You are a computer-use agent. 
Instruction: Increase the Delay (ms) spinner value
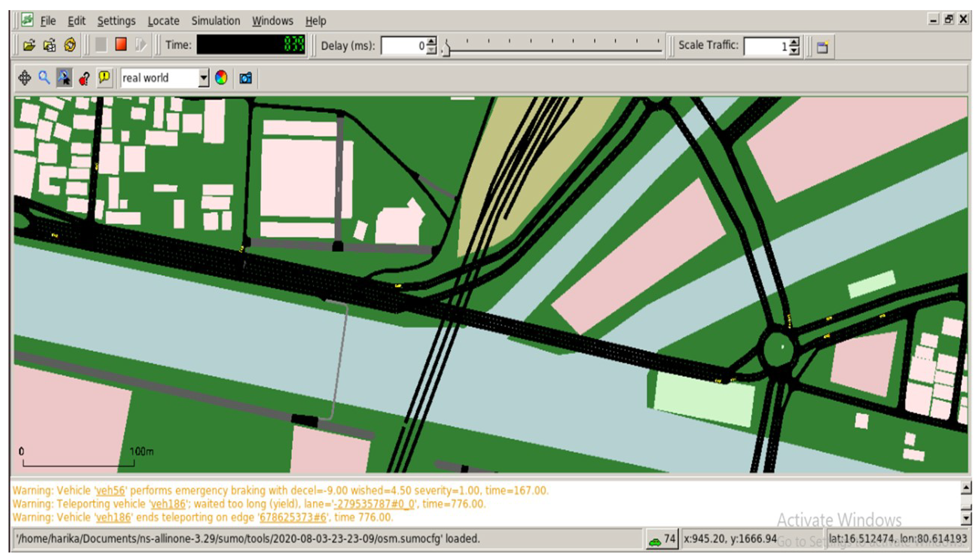(432, 41)
